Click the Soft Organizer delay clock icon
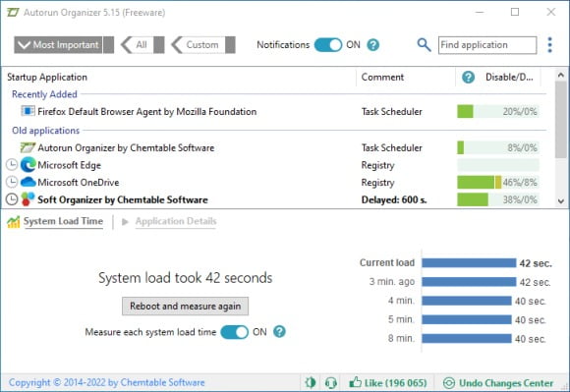 (x=12, y=199)
